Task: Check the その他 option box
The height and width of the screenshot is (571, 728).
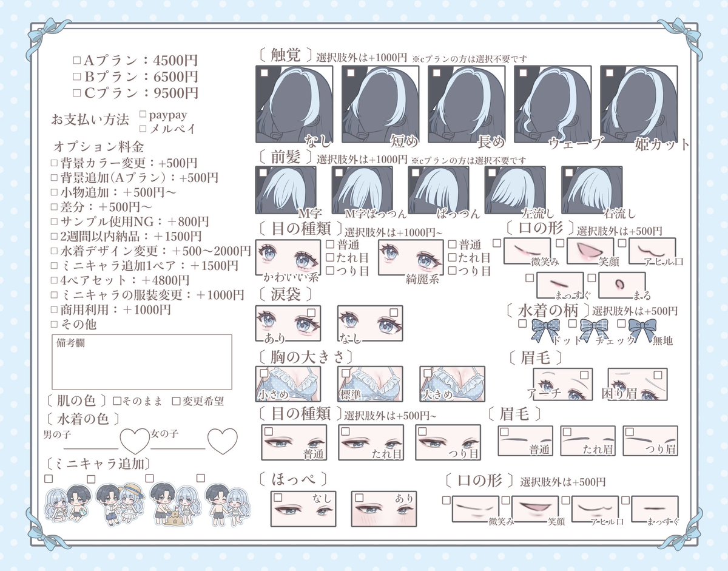Action: coord(54,324)
